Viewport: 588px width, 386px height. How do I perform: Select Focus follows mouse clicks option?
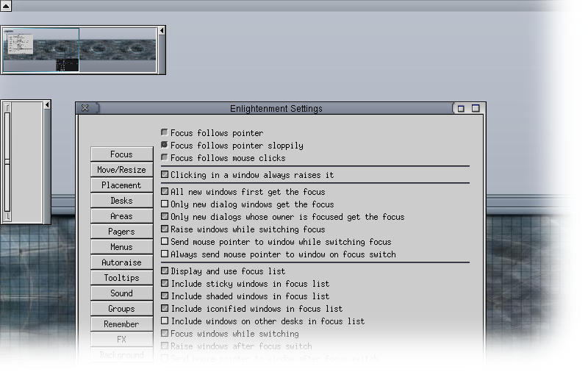click(164, 157)
